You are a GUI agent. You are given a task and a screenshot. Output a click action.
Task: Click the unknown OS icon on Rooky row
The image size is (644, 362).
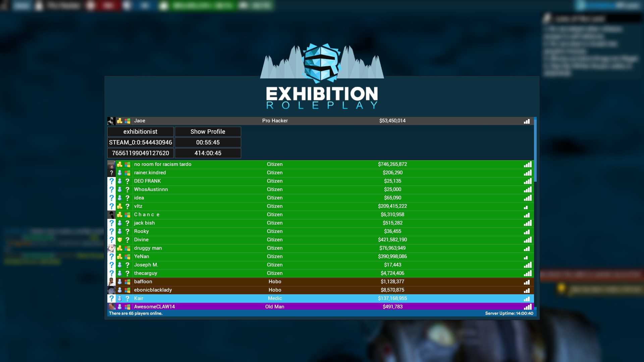[x=127, y=232]
